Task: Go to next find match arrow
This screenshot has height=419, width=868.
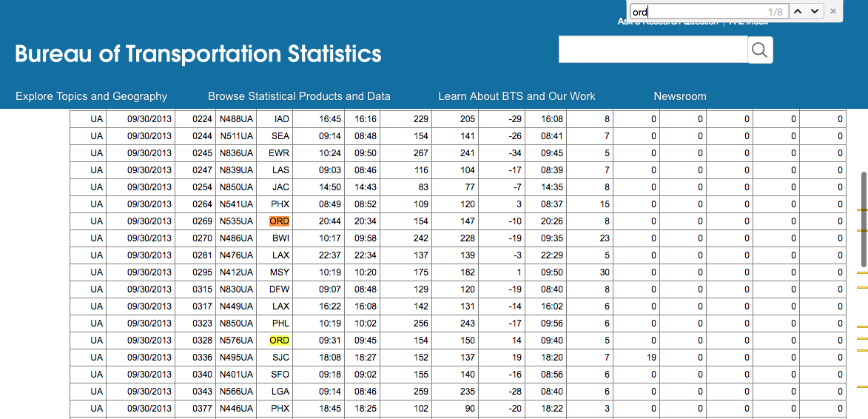Action: tap(814, 11)
